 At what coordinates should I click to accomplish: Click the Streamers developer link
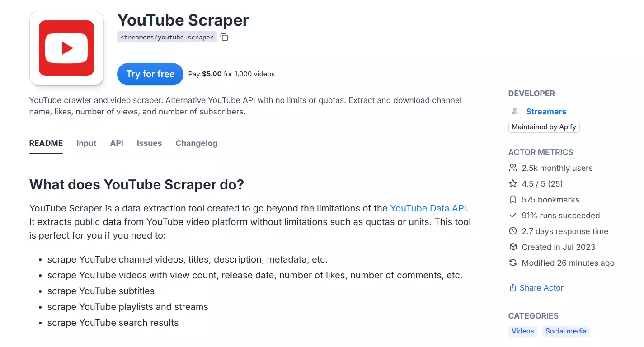pos(546,111)
